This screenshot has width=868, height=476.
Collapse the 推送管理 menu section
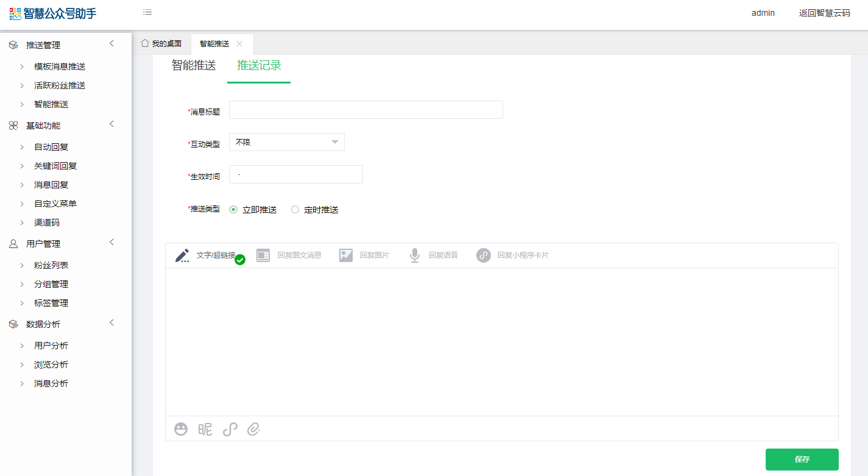click(x=111, y=43)
